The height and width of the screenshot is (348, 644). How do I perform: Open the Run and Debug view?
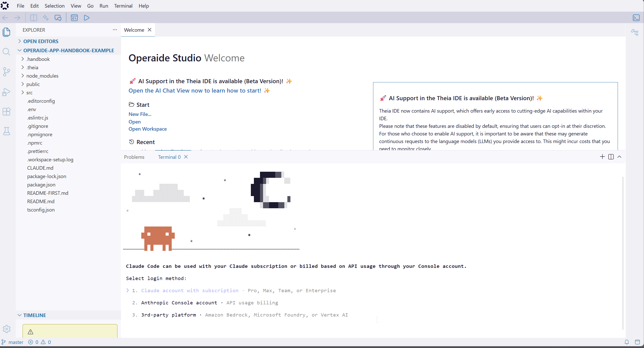[x=7, y=92]
